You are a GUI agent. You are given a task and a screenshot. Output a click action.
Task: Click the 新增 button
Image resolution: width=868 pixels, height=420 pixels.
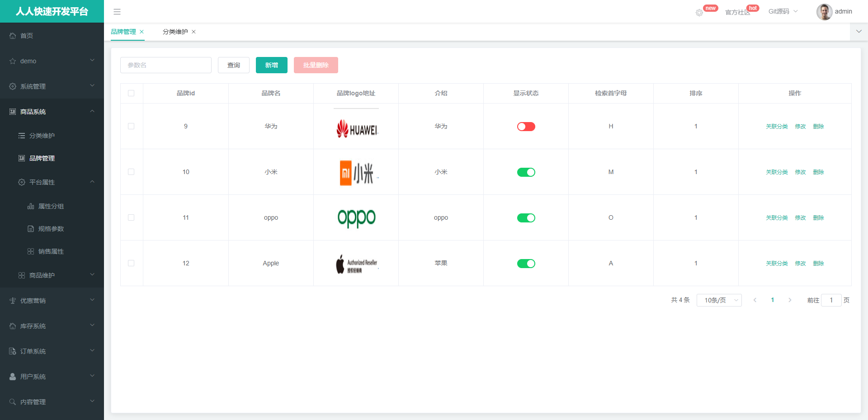[x=272, y=65]
